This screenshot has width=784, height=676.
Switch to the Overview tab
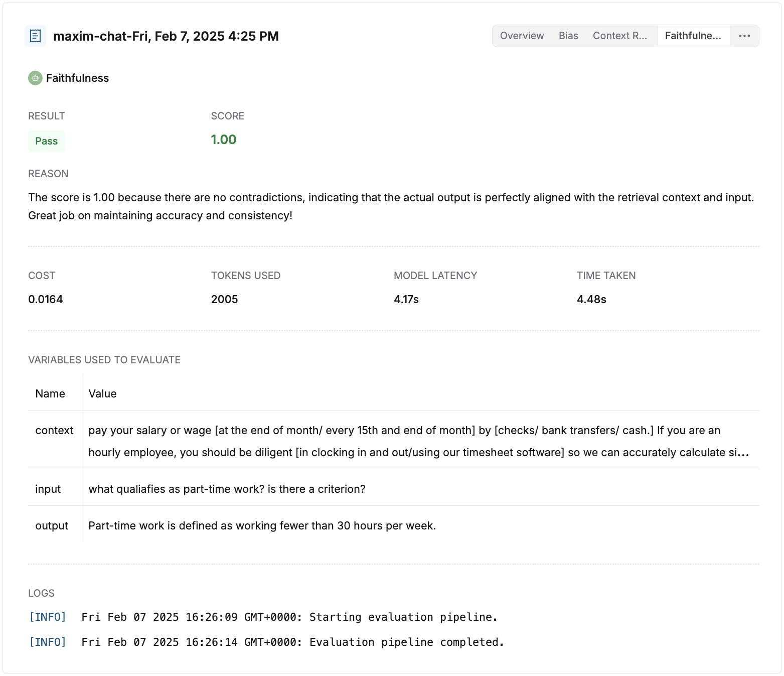point(522,36)
